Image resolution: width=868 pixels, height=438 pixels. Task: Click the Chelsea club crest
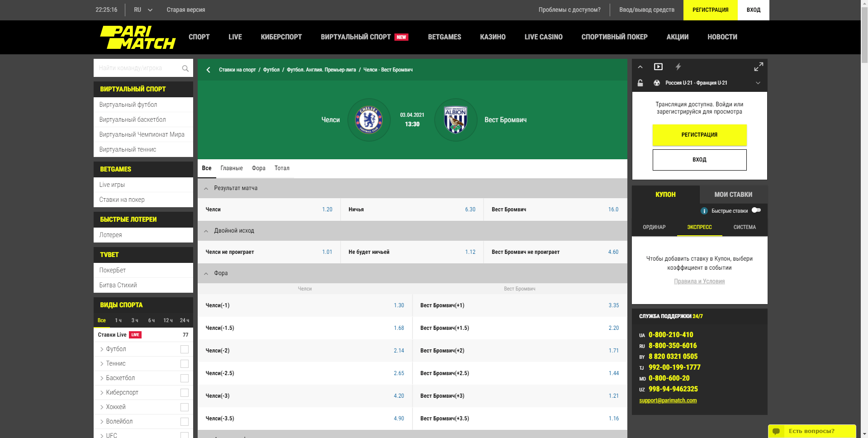[x=369, y=120]
